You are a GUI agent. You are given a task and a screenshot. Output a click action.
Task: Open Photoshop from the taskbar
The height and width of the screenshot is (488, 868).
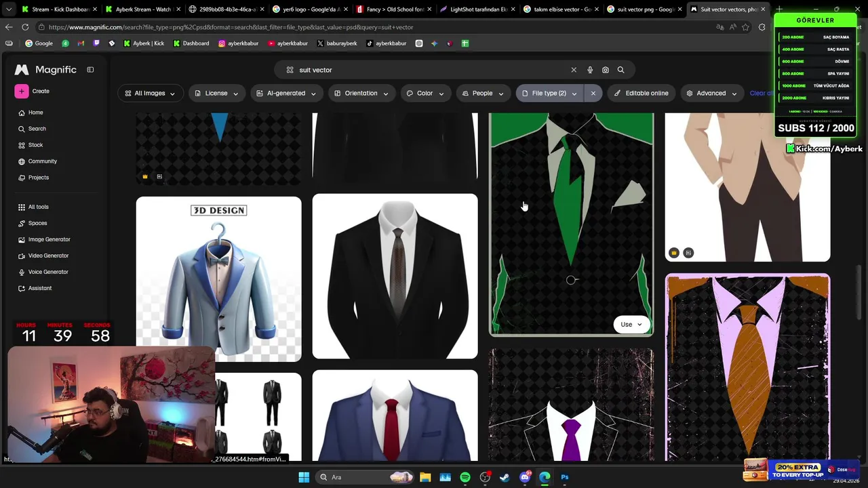(564, 477)
